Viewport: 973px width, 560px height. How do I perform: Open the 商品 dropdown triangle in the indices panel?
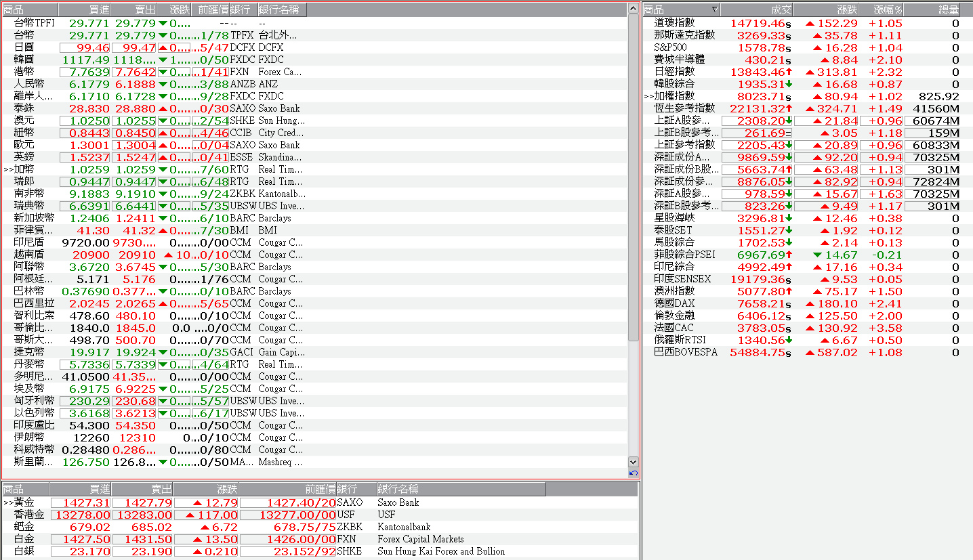click(714, 9)
